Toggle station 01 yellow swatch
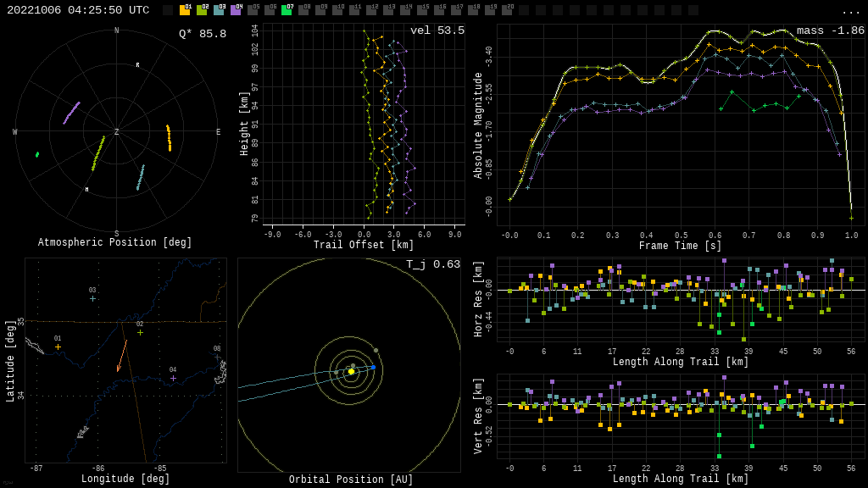 [185, 10]
